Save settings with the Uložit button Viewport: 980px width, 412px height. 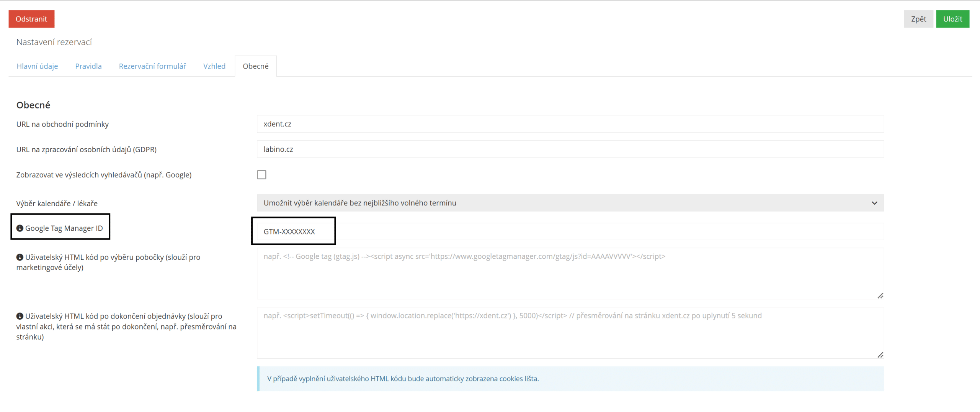pyautogui.click(x=953, y=19)
